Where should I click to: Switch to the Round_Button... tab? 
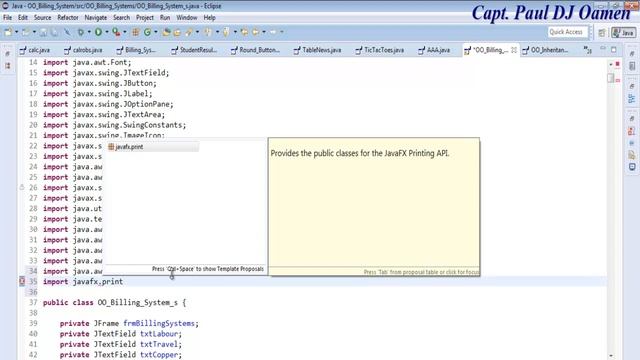(x=256, y=50)
